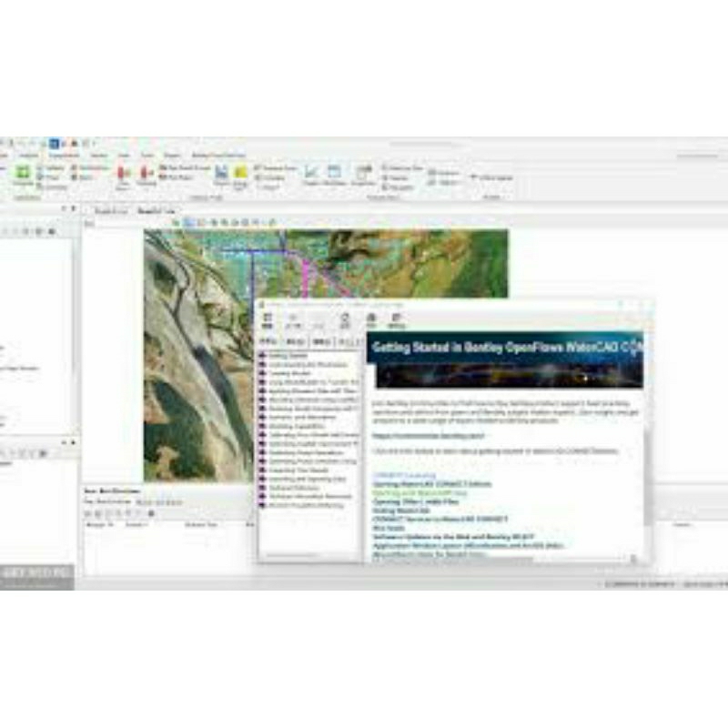Switch to the Contents tab in the help window
Image resolution: width=728 pixels, height=728 pixels.
[268, 342]
